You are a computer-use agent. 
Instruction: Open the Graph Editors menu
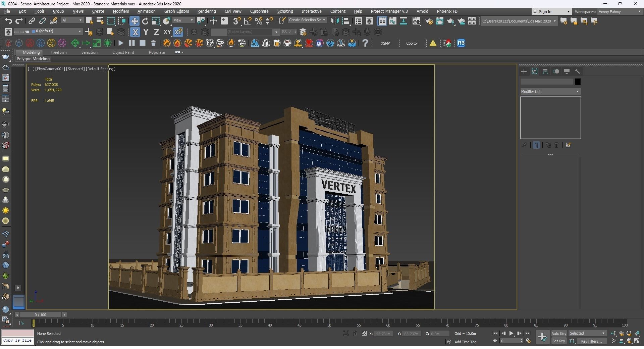click(x=176, y=11)
